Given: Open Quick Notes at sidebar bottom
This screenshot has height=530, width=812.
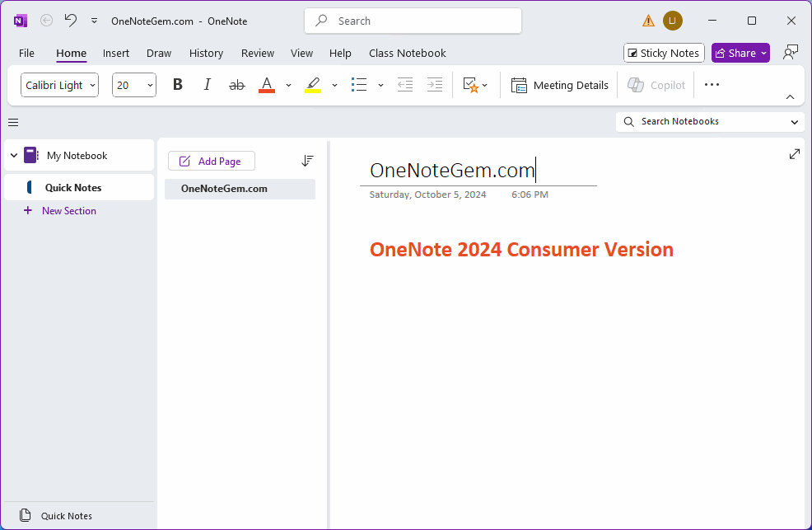Looking at the screenshot, I should [56, 515].
